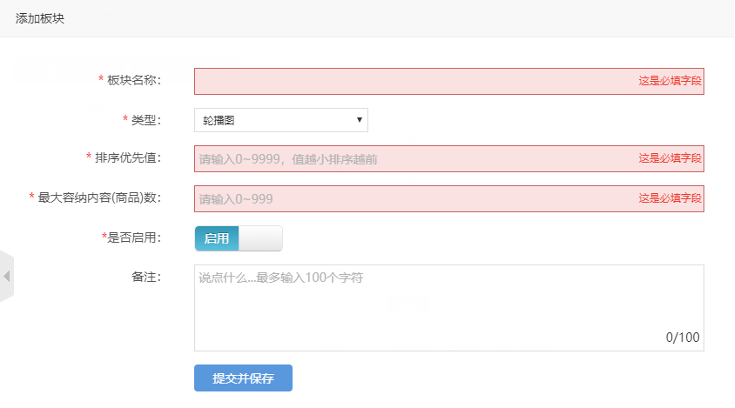
Task: Click the 这是必填字段 error in 排序优先值
Action: [670, 158]
